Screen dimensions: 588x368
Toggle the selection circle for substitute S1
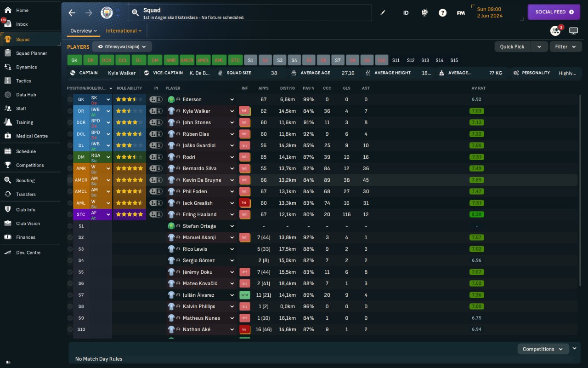coord(70,226)
